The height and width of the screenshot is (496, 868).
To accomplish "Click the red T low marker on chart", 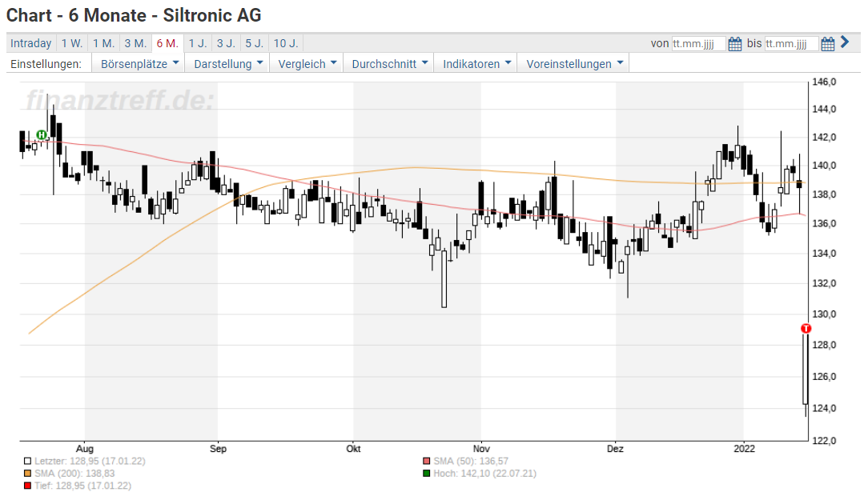I will click(x=806, y=329).
